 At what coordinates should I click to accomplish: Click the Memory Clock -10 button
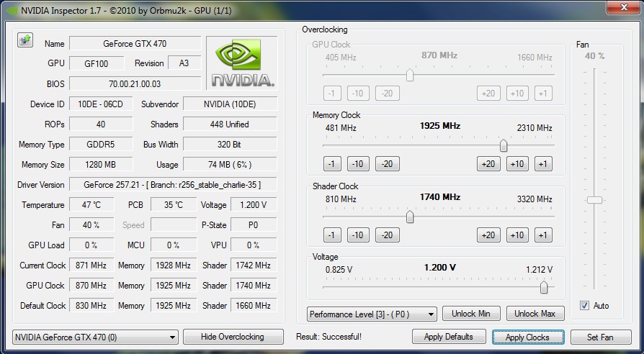[x=358, y=164]
